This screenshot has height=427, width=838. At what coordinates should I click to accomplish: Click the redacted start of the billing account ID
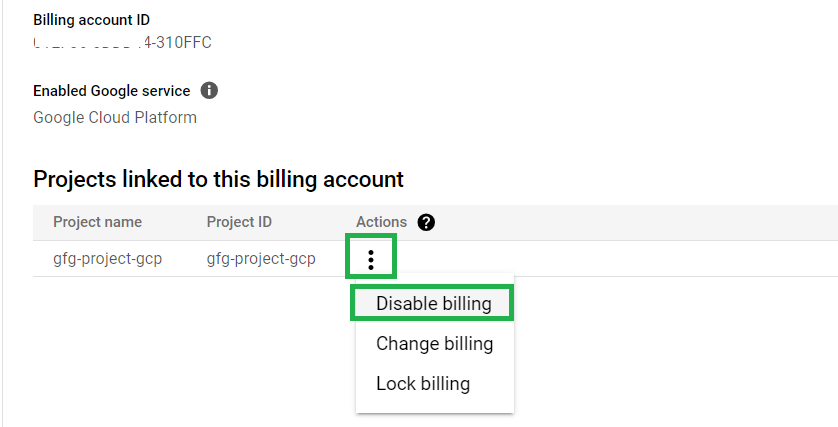point(80,42)
